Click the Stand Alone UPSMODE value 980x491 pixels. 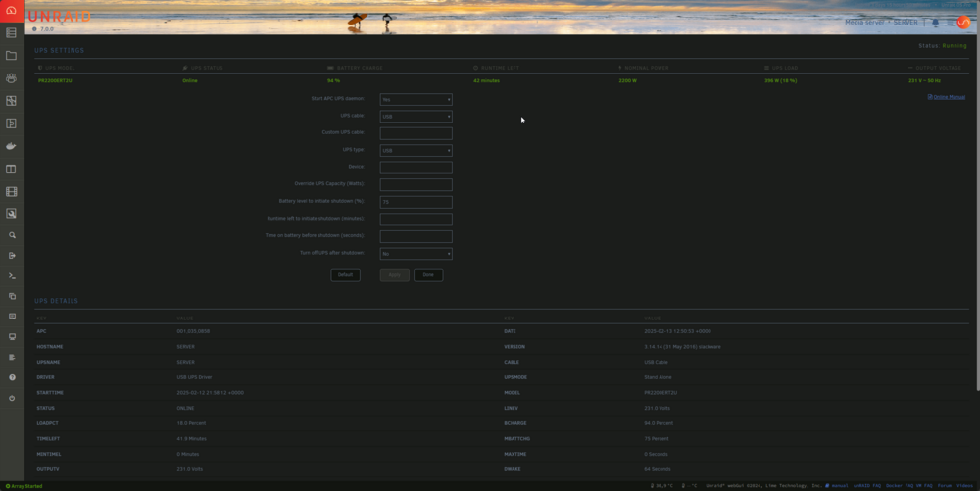[657, 377]
